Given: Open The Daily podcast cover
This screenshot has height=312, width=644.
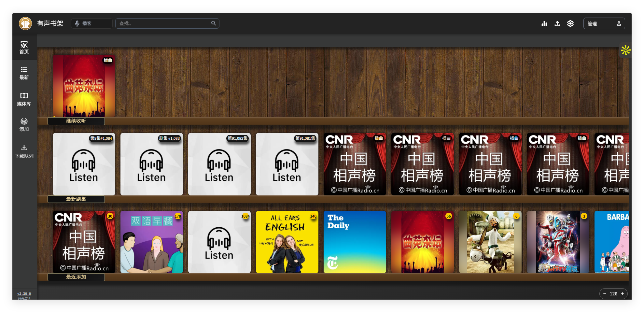Looking at the screenshot, I should coord(355,242).
